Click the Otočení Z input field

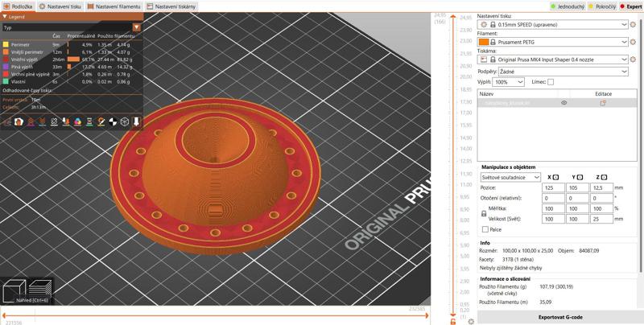[x=601, y=198]
